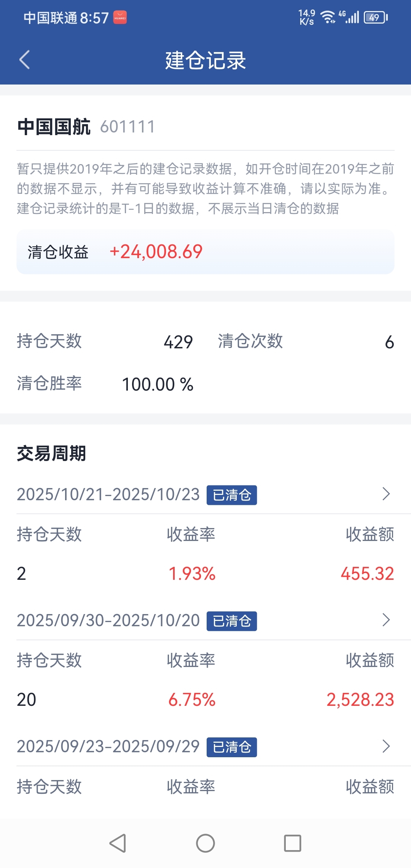Tap the back arrow in header

click(24, 60)
